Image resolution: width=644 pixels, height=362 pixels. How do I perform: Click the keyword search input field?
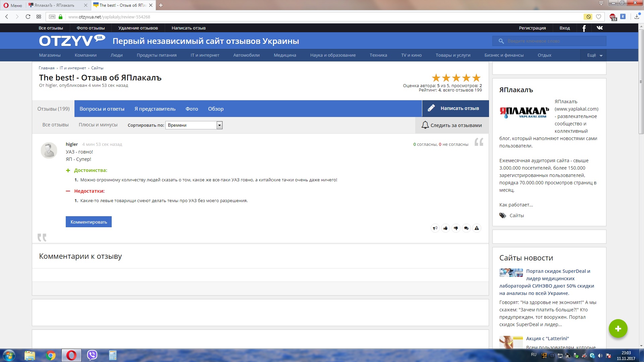point(549,41)
